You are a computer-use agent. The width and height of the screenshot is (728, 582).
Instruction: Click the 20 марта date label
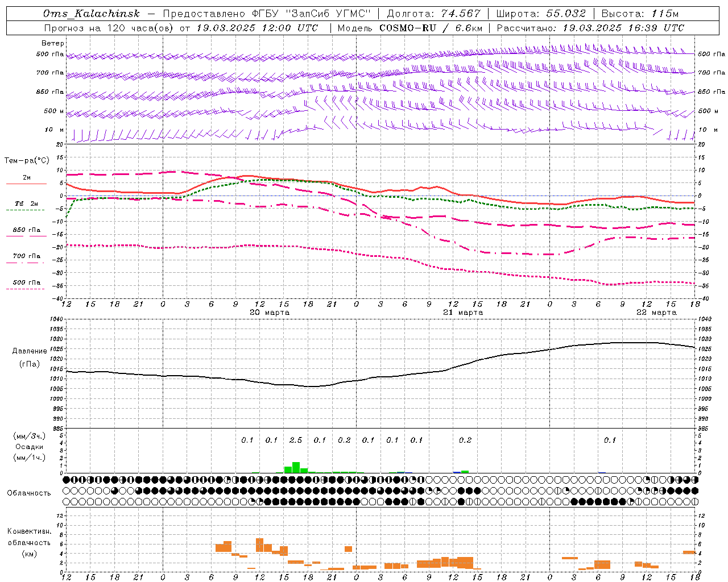pos(270,313)
